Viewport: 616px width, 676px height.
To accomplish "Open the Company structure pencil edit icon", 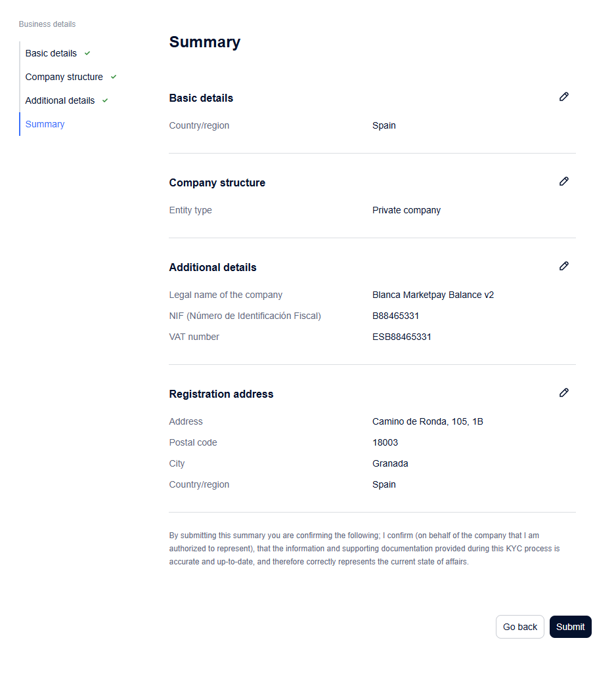I will [x=564, y=181].
